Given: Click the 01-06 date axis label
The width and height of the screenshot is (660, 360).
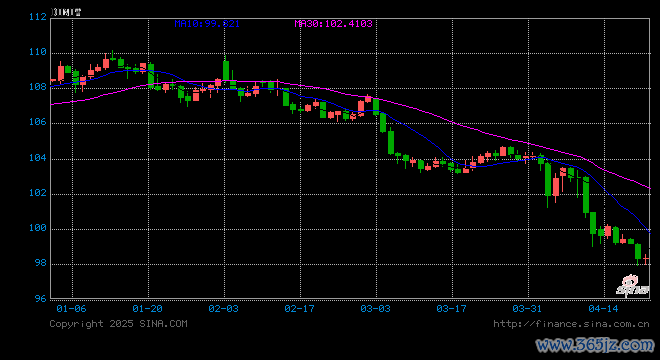Looking at the screenshot, I should tap(71, 309).
